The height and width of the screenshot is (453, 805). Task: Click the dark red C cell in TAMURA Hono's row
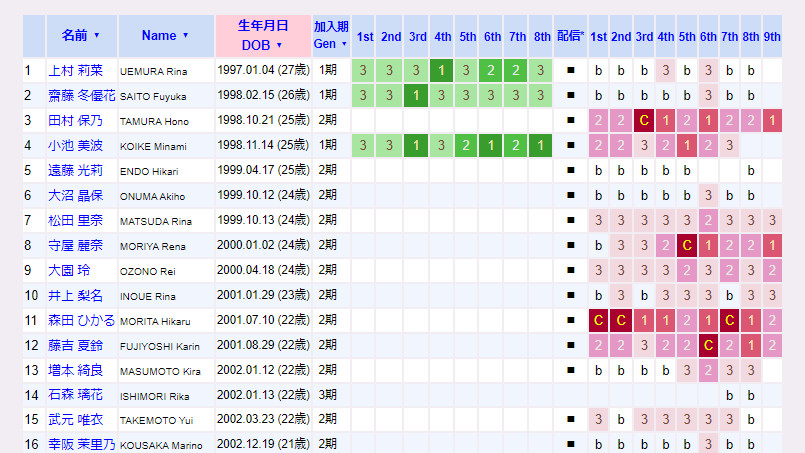point(644,121)
